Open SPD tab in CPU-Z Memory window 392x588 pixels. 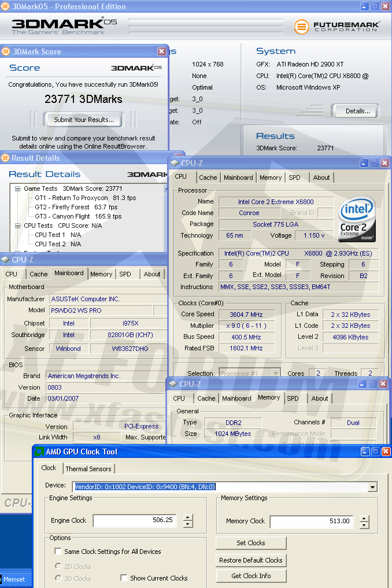point(293,398)
